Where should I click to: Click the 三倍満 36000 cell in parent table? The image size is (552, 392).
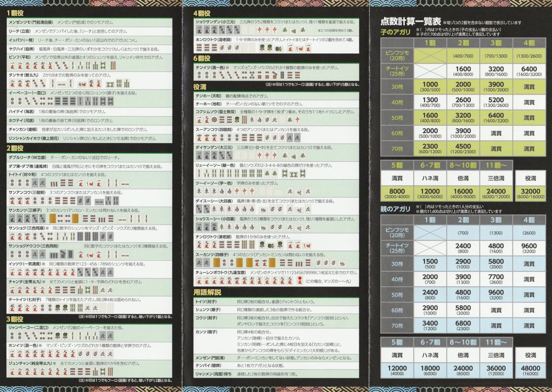pyautogui.click(x=497, y=370)
